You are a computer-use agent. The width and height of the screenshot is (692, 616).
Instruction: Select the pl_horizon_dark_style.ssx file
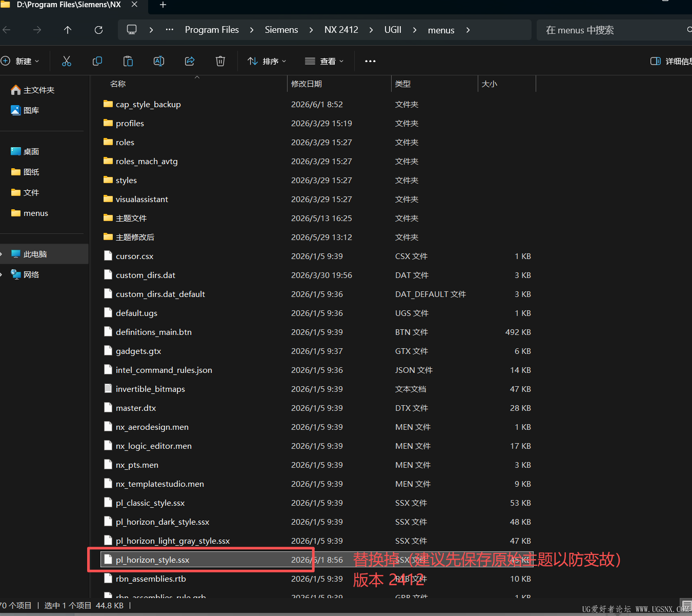click(317, 522)
